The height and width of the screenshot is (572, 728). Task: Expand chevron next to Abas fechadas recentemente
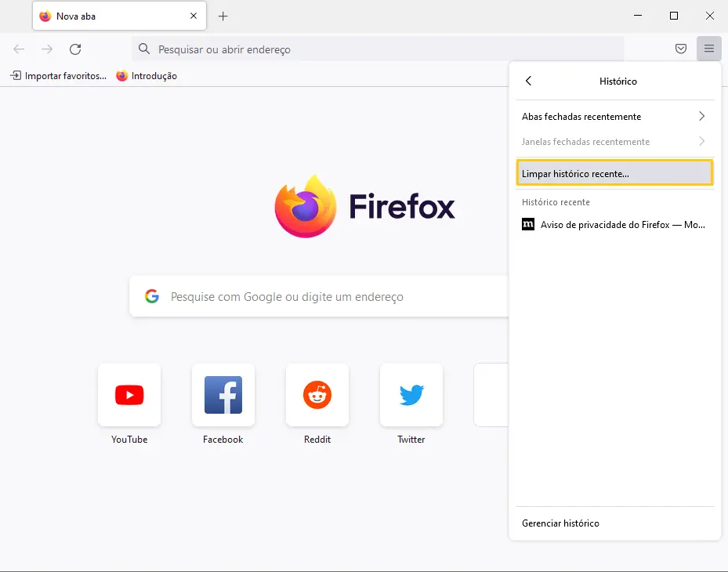[701, 117]
